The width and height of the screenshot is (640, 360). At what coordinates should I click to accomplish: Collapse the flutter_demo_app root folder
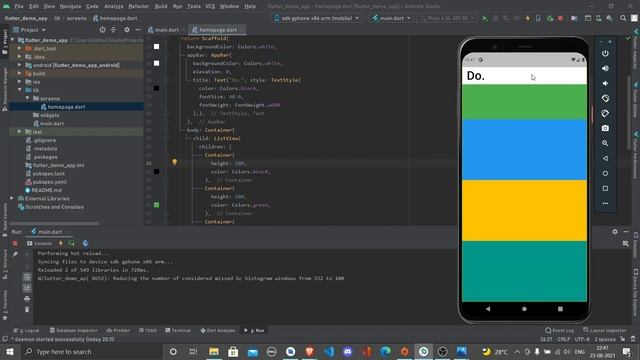(x=12, y=40)
